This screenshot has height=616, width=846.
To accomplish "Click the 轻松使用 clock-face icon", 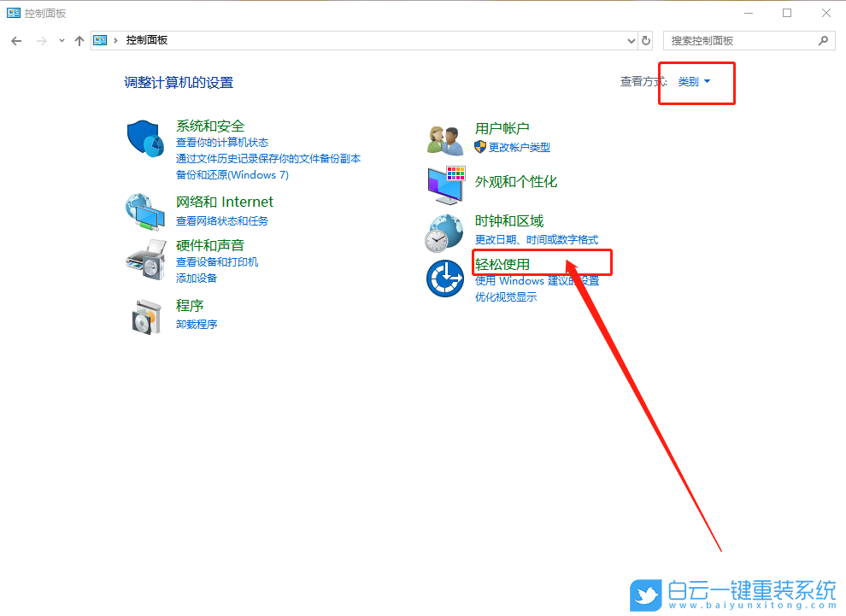I will coord(444,279).
